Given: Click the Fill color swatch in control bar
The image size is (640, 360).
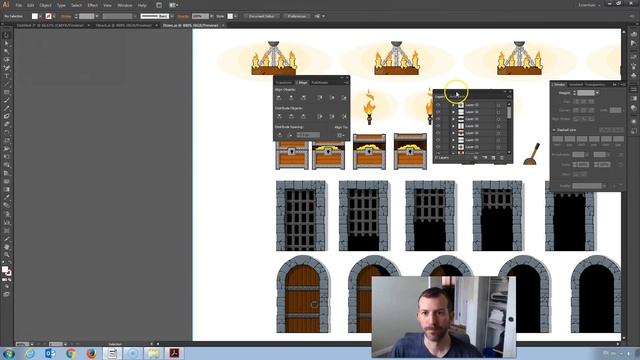Looking at the screenshot, I should 35,16.
